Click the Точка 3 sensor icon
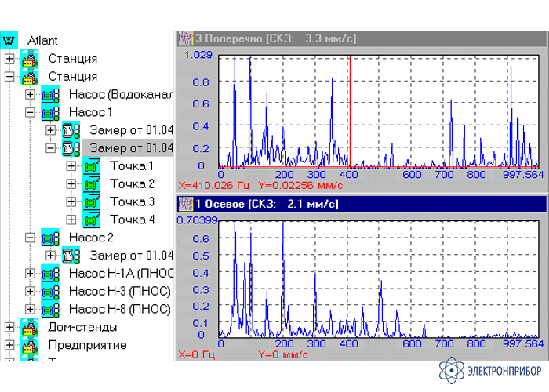The image size is (549, 392). tap(93, 202)
